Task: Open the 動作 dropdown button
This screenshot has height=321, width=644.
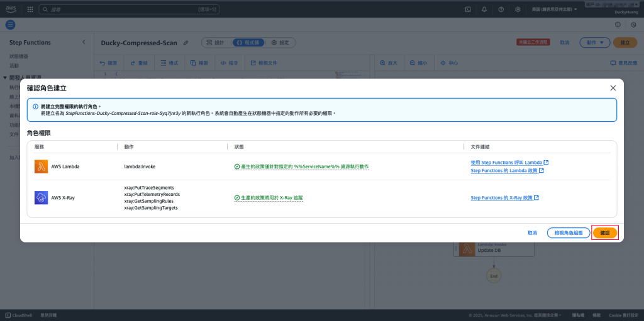Action: click(x=595, y=42)
